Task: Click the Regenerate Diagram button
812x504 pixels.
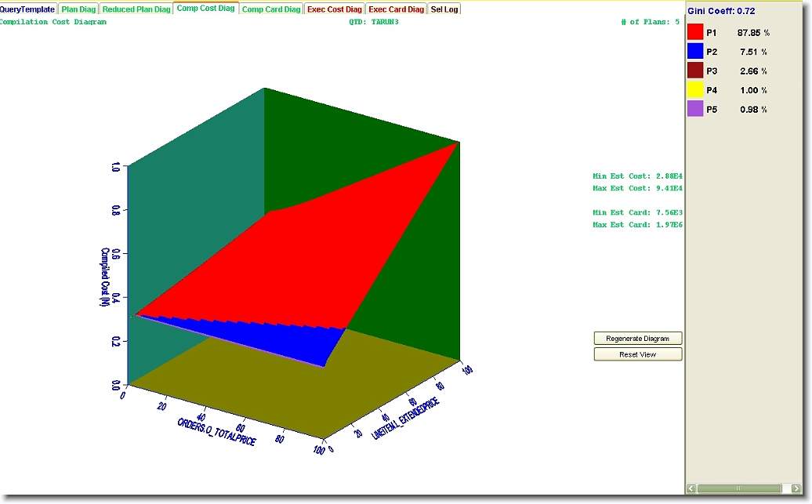Action: coord(637,339)
